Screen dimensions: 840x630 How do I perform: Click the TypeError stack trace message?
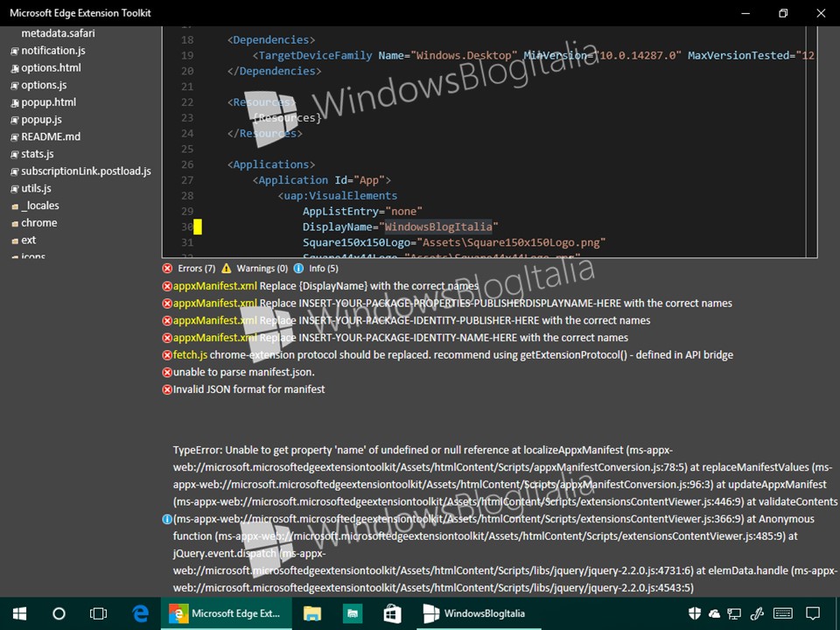coord(505,519)
